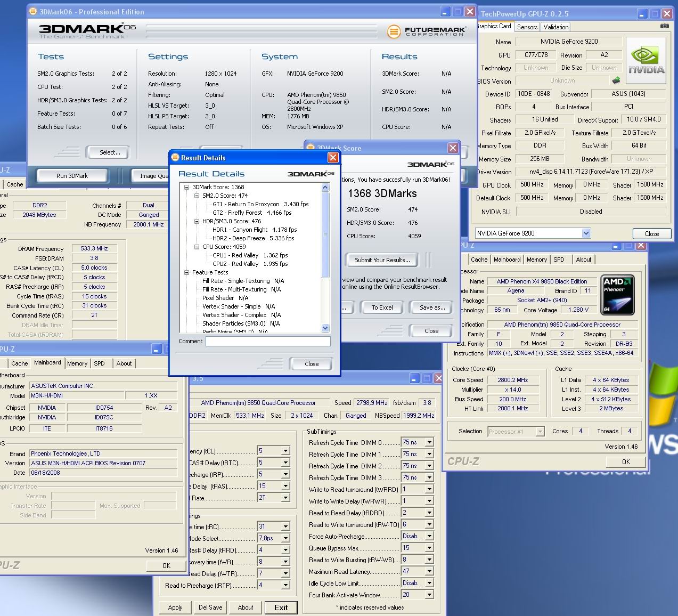Export results with To Excel button
678x616 pixels.
coord(382,307)
